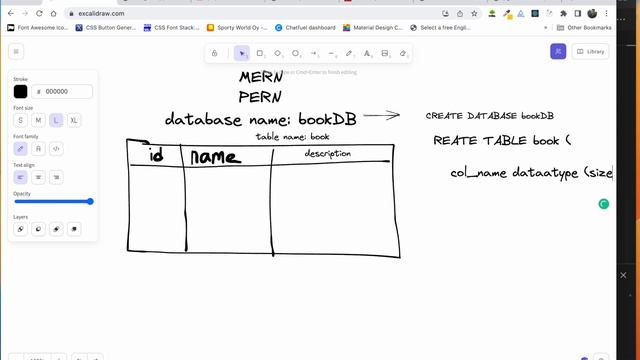Screen dimensions: 640x360
Task: Toggle the keep-tool-active lock icon
Action: (x=214, y=53)
